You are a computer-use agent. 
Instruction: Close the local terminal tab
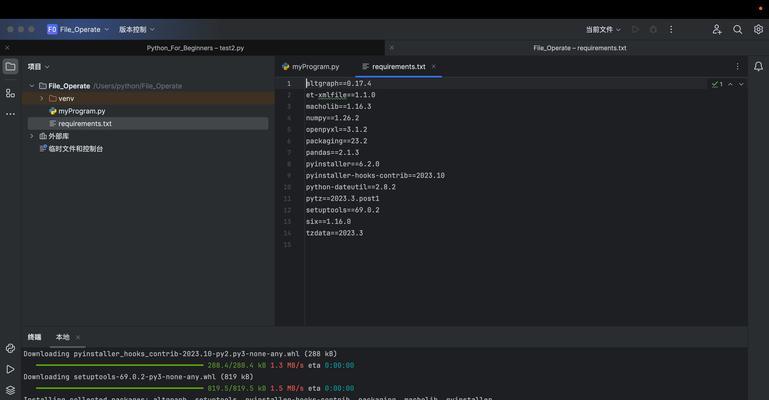(78, 337)
